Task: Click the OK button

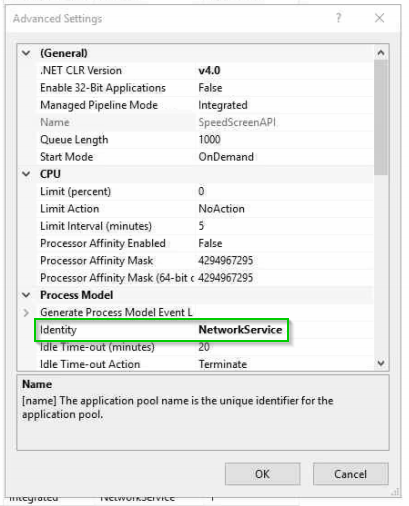Action: pyautogui.click(x=263, y=474)
